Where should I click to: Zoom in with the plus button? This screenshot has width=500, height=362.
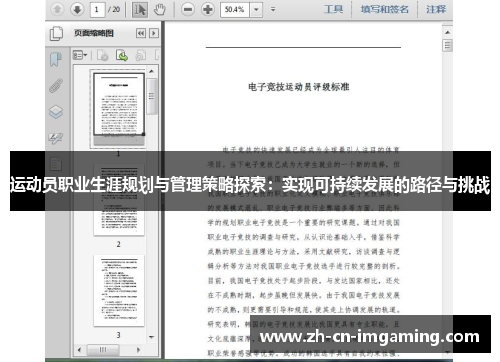tap(208, 9)
